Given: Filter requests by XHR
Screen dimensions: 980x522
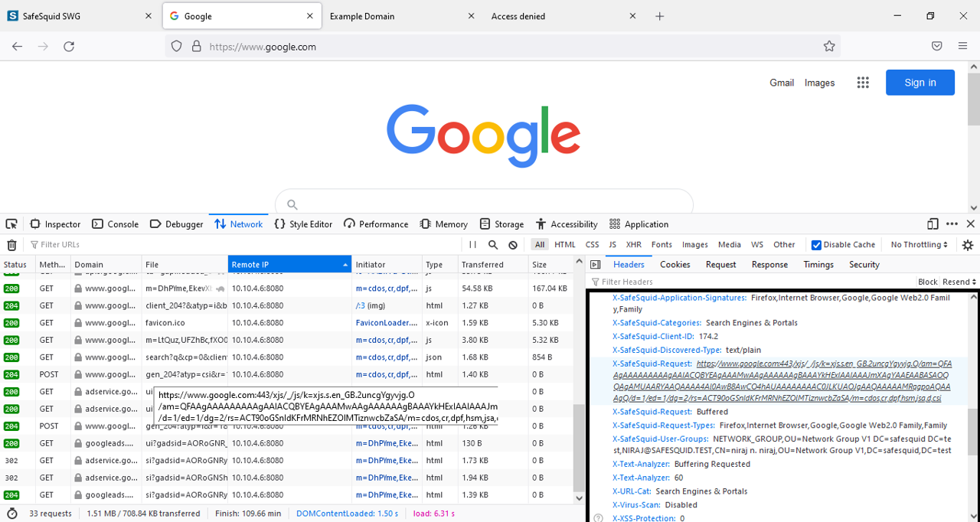Looking at the screenshot, I should (634, 245).
